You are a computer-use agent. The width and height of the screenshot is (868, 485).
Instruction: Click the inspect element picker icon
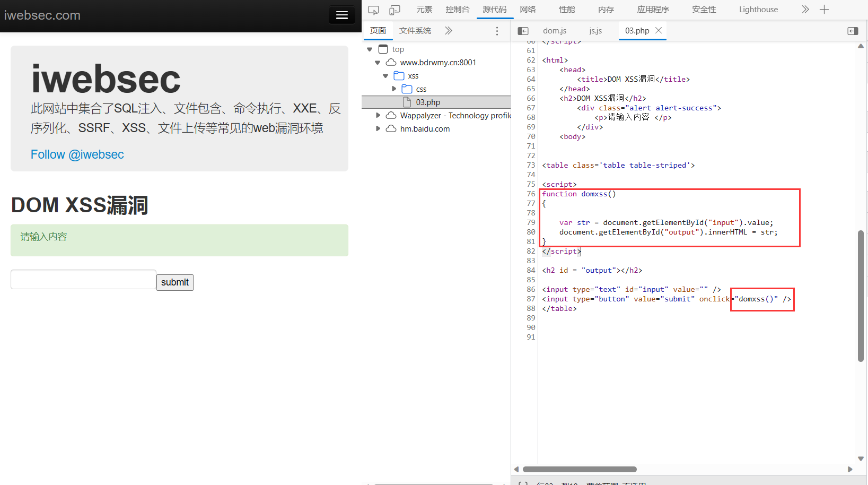373,10
